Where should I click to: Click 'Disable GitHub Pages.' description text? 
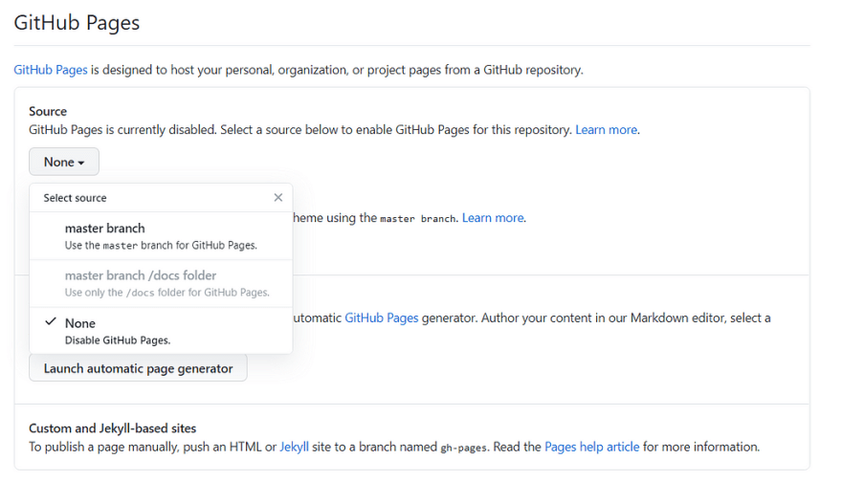coord(118,340)
